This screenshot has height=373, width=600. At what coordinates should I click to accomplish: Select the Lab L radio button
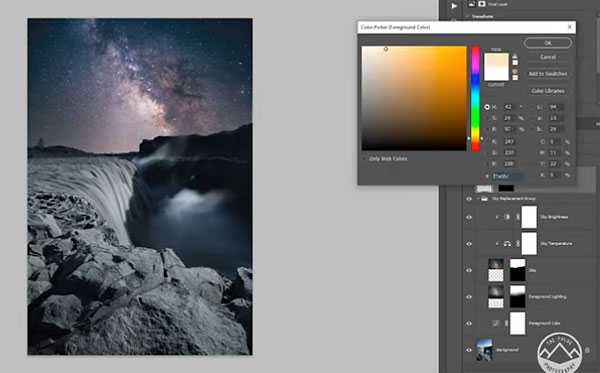pos(533,107)
